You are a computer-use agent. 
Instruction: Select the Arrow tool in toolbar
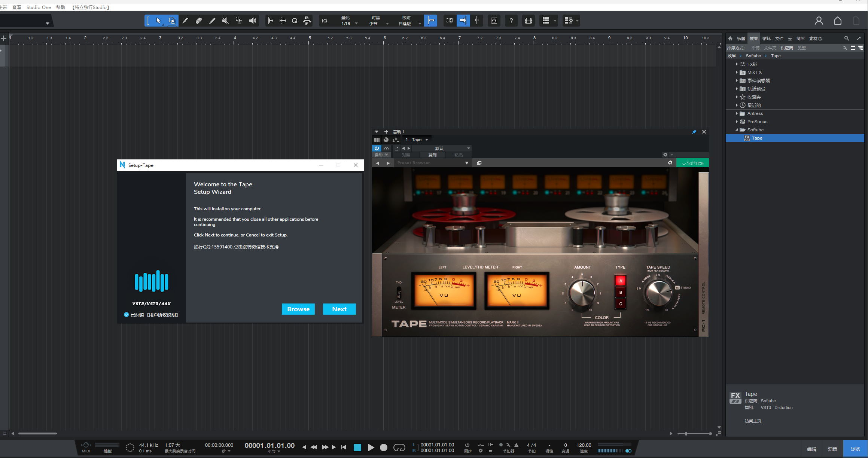pyautogui.click(x=158, y=21)
